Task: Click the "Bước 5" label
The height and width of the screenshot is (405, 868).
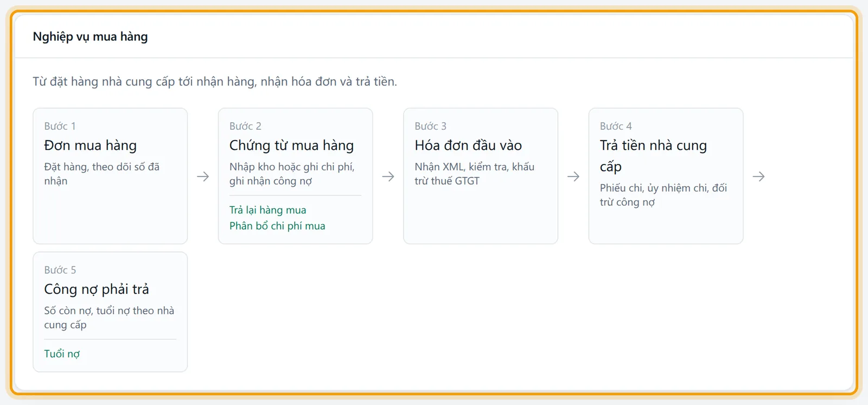Action: coord(60,270)
